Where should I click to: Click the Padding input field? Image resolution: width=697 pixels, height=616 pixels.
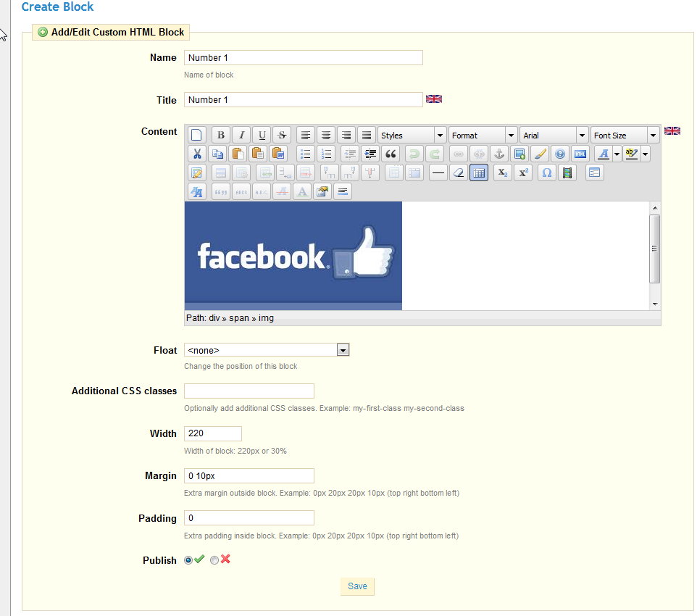pos(249,517)
